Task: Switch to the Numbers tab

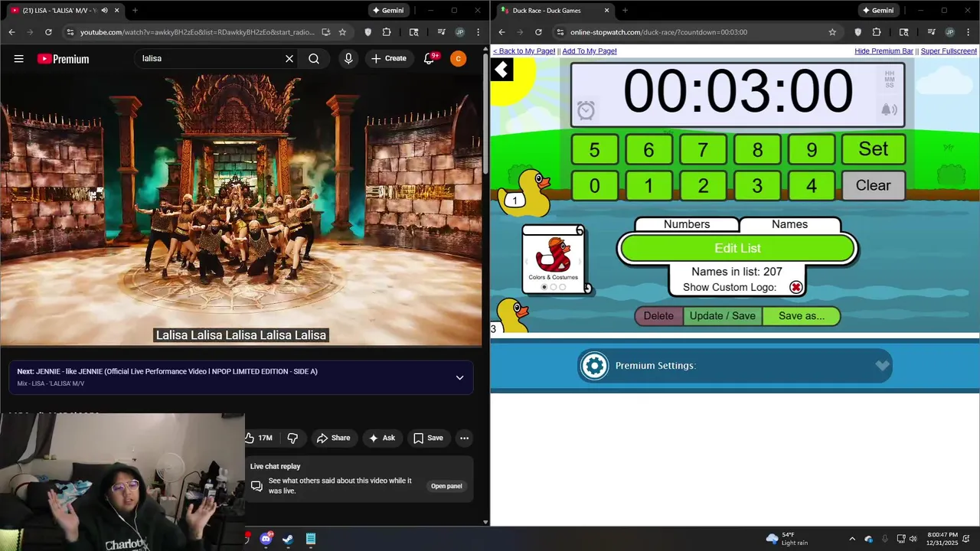Action: tap(686, 224)
